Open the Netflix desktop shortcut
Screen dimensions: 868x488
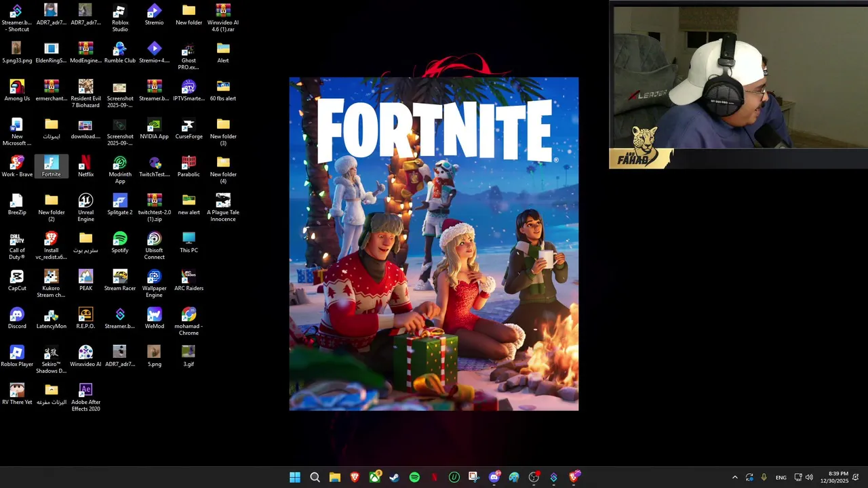point(85,166)
